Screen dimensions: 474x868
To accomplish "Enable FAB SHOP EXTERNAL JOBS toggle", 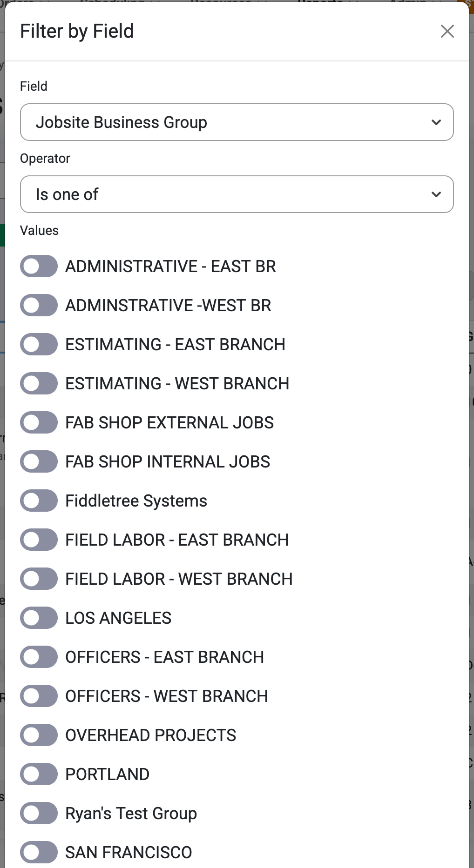I will tap(39, 422).
